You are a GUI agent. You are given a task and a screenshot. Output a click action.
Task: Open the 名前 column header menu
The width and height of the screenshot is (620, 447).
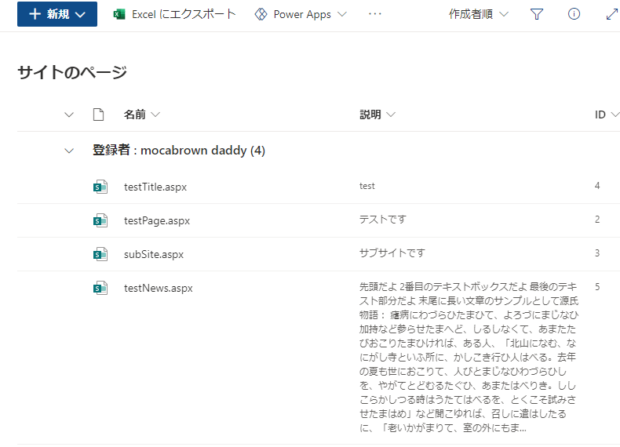[x=142, y=114]
